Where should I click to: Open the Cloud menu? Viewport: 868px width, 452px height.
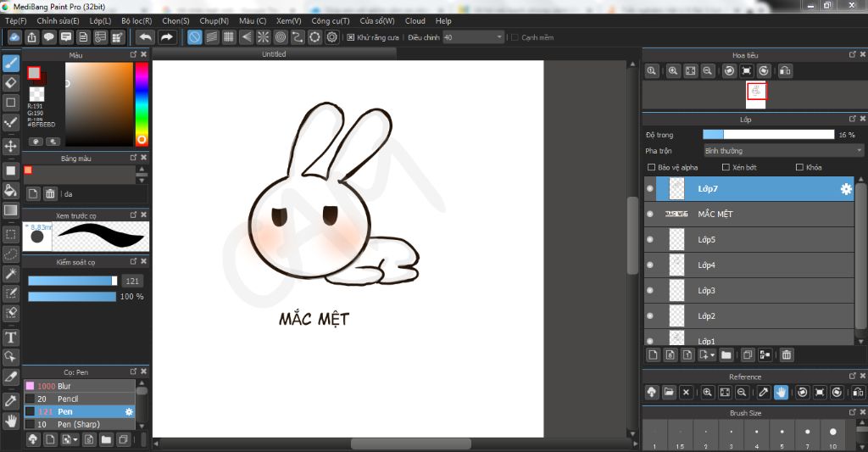click(415, 20)
